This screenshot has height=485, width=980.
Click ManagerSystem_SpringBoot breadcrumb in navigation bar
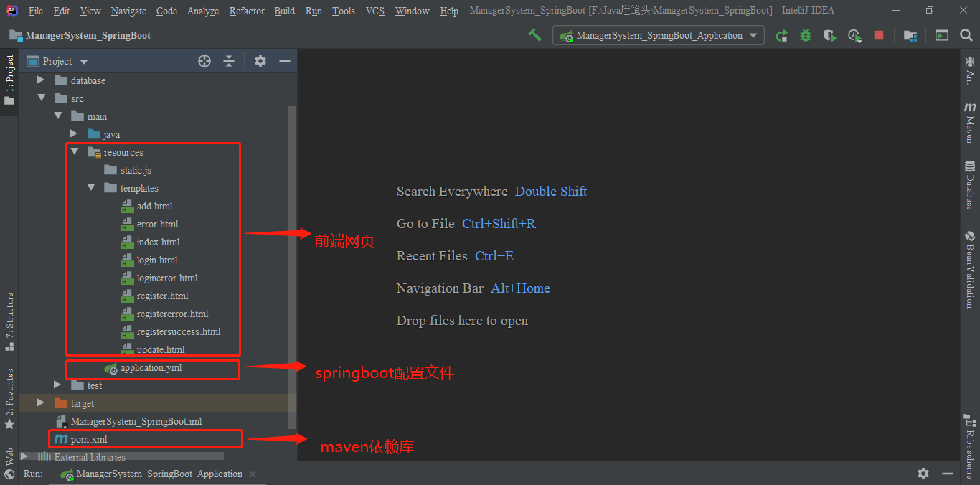(x=80, y=35)
